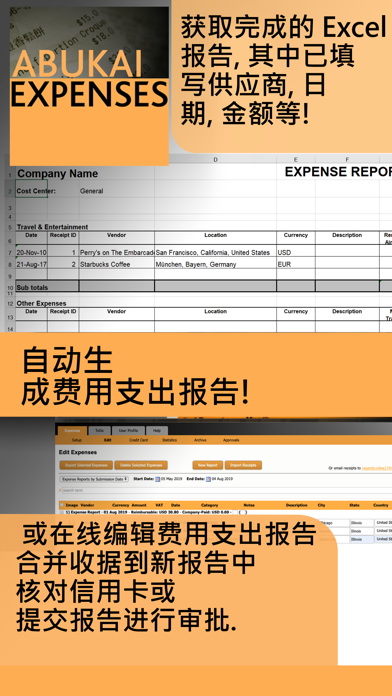Click Export Selected Expenses button

(x=86, y=465)
